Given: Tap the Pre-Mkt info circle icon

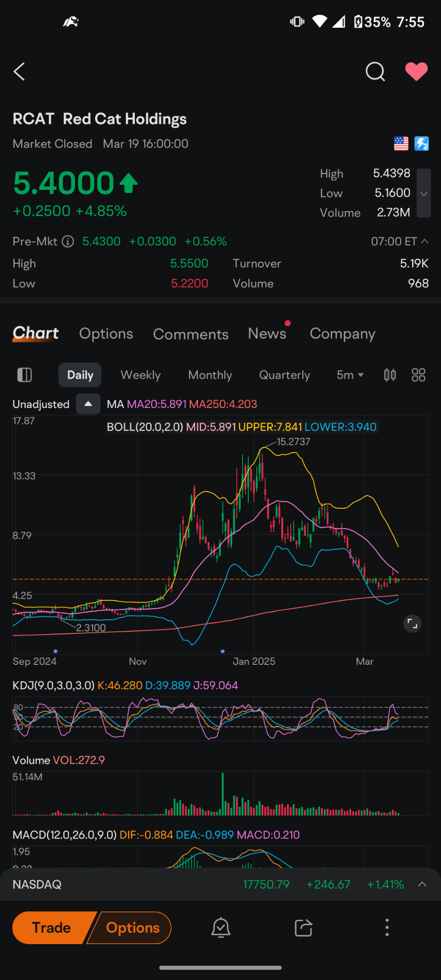Looking at the screenshot, I should point(68,242).
